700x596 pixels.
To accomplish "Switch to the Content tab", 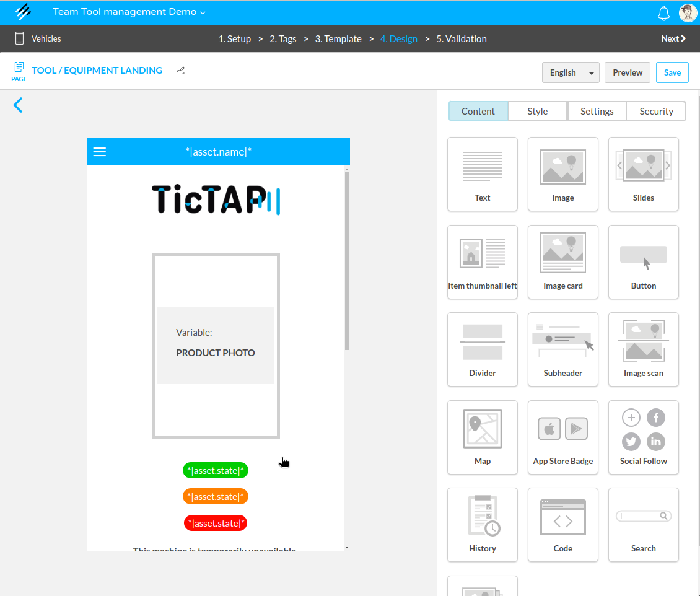I will point(478,111).
